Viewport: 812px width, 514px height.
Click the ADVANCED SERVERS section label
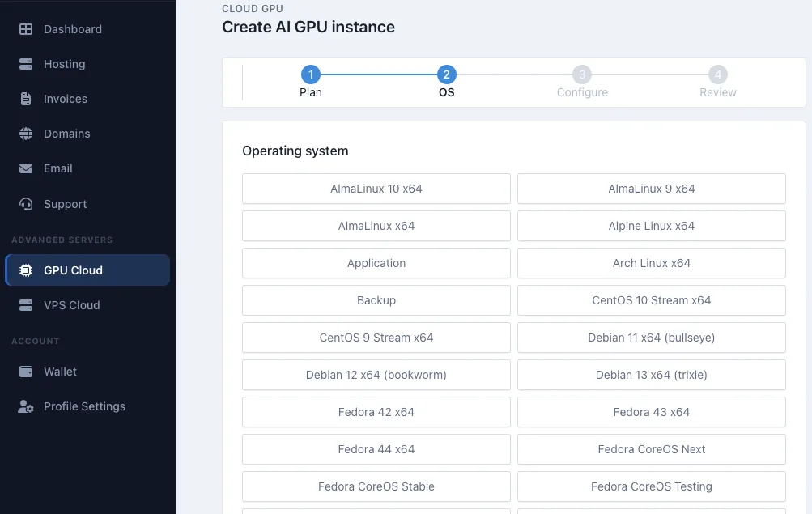(62, 240)
